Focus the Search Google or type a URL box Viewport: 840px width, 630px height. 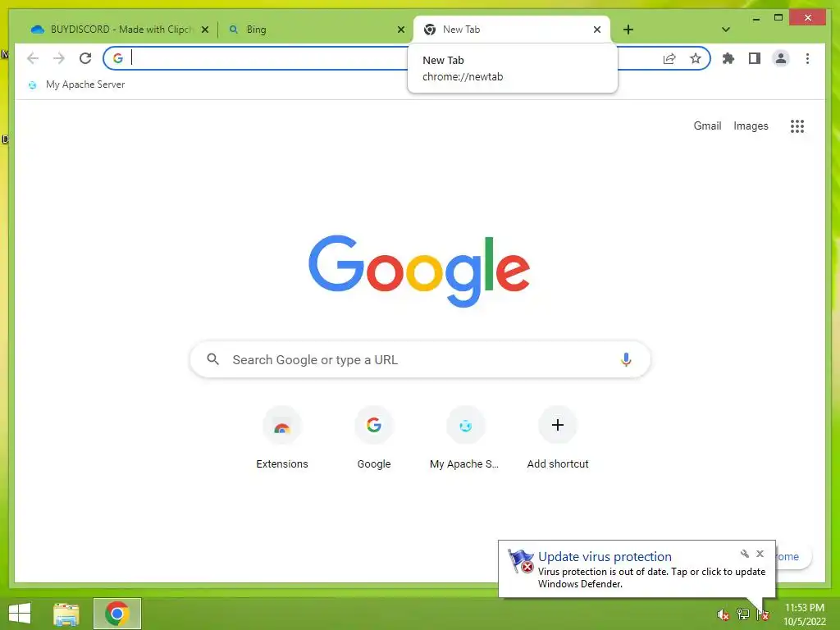421,359
